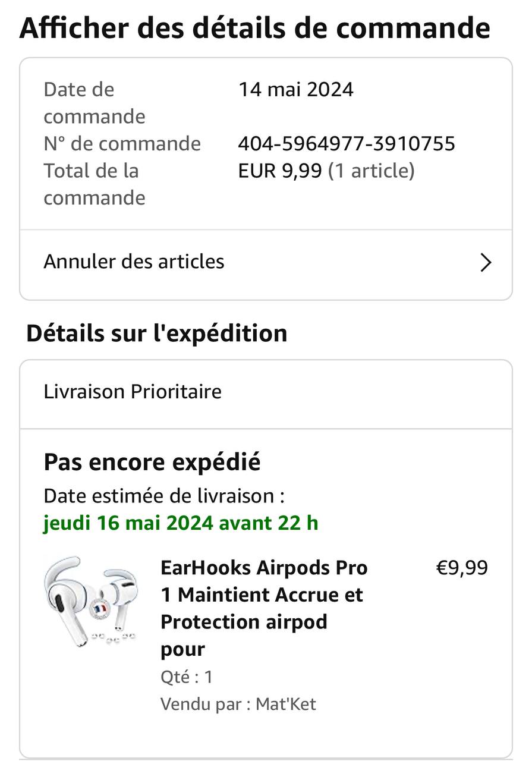Viewport: 532px width, 761px height.
Task: Tap the EUR 9,99 order total
Action: pos(280,171)
